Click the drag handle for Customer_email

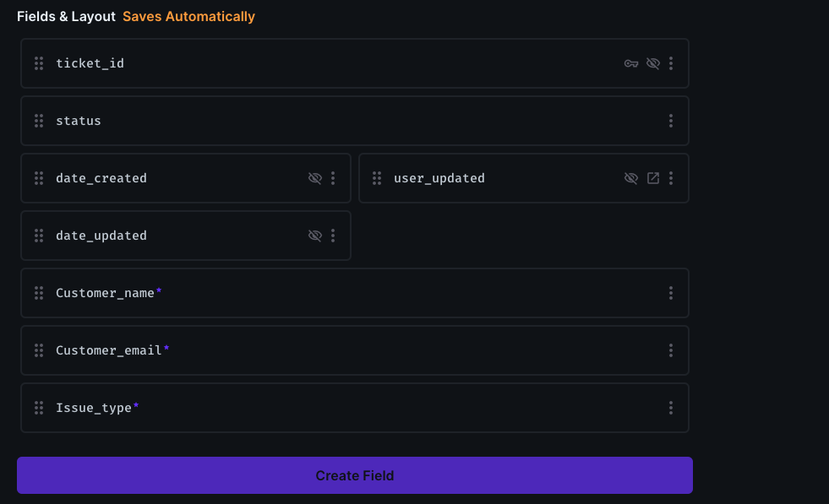pyautogui.click(x=39, y=350)
